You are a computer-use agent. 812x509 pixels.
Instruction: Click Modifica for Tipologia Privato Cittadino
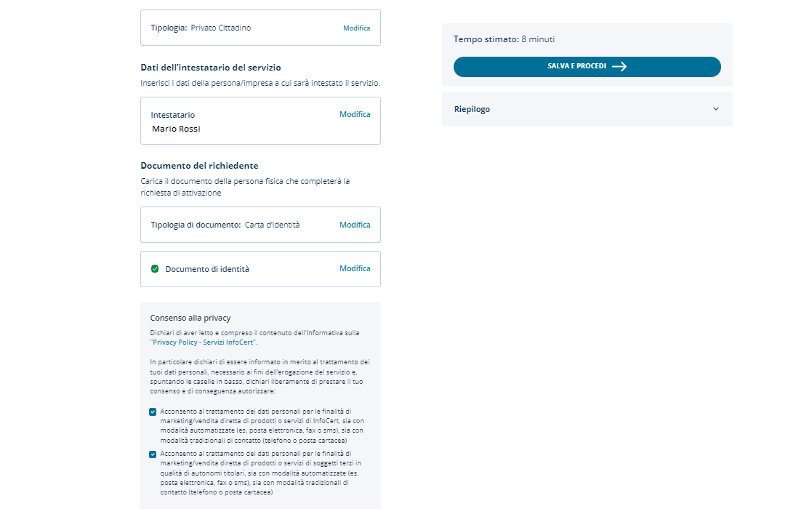click(356, 28)
